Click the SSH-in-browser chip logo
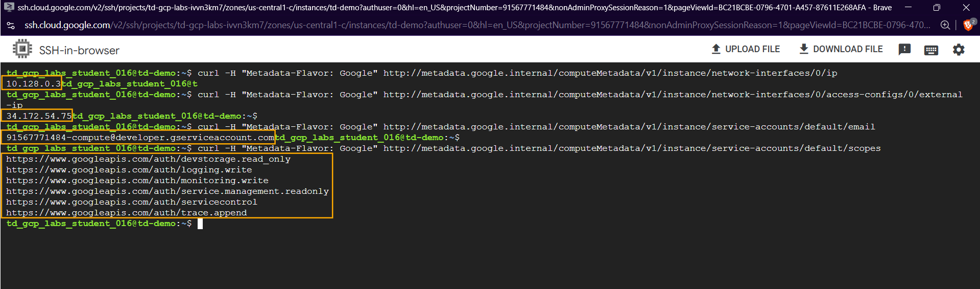Screen dimensions: 980x289 pyautogui.click(x=22, y=50)
